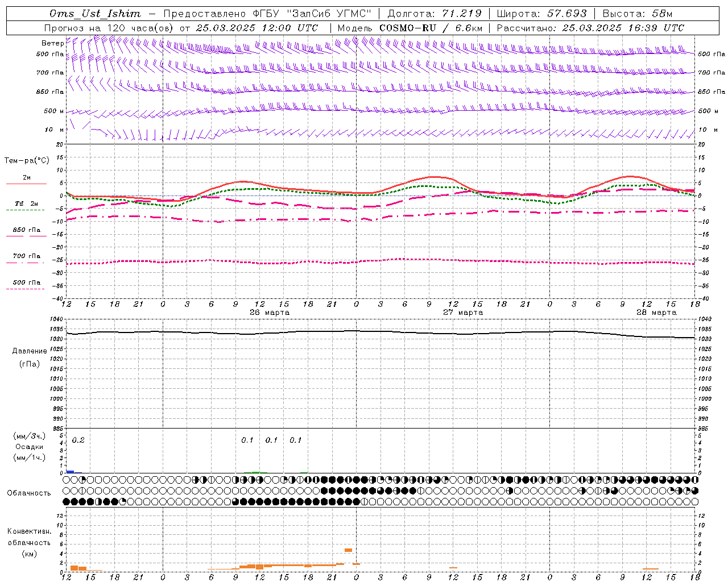The width and height of the screenshot is (728, 582).
Task: Click the 0.2 precipitation amount value
Action: [78, 440]
